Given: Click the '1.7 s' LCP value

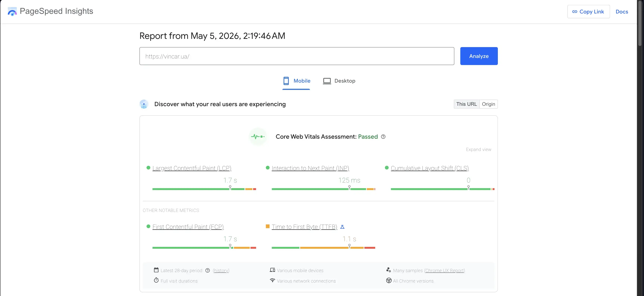Looking at the screenshot, I should coord(230,180).
